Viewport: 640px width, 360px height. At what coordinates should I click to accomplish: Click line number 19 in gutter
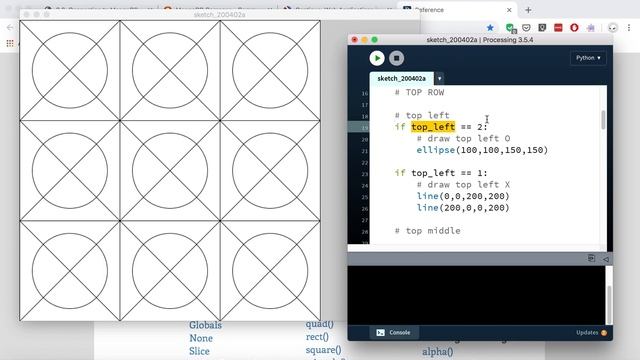tap(364, 128)
